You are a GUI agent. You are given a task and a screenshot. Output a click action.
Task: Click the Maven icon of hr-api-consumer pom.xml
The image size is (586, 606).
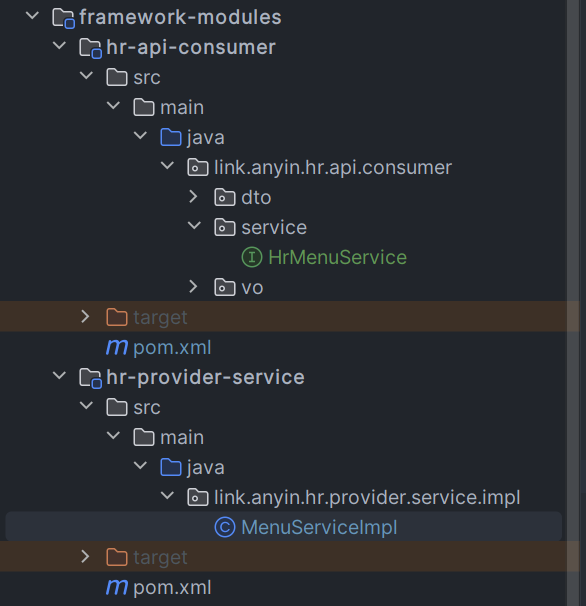[117, 347]
